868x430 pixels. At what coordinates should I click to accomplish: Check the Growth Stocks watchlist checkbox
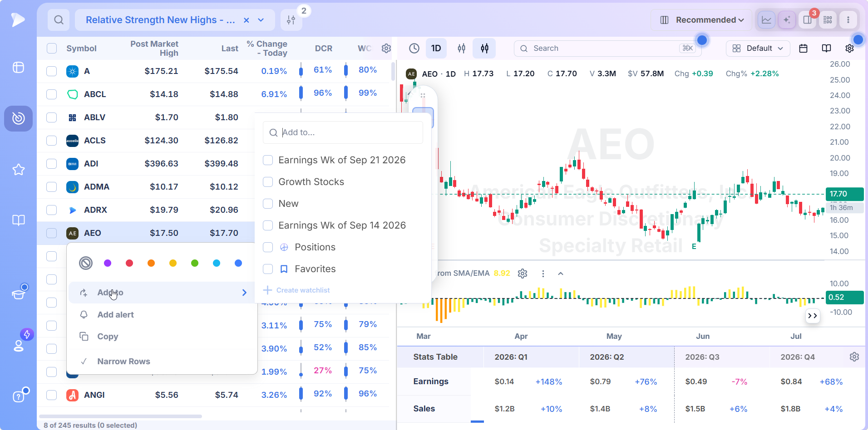pos(268,182)
